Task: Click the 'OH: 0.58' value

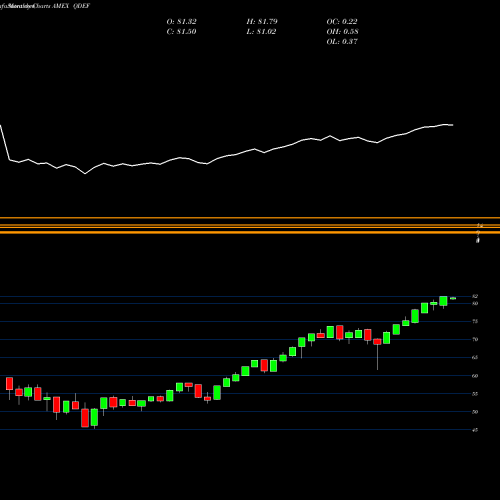Action: click(x=342, y=32)
